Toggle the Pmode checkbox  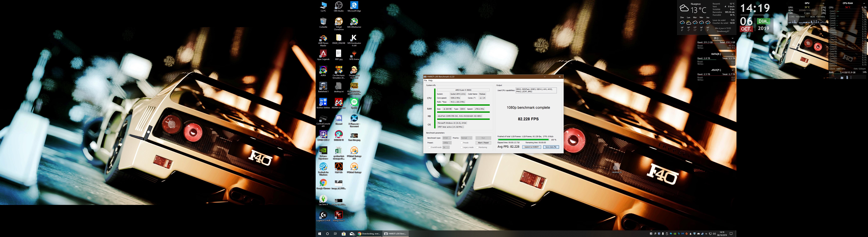[461, 143]
